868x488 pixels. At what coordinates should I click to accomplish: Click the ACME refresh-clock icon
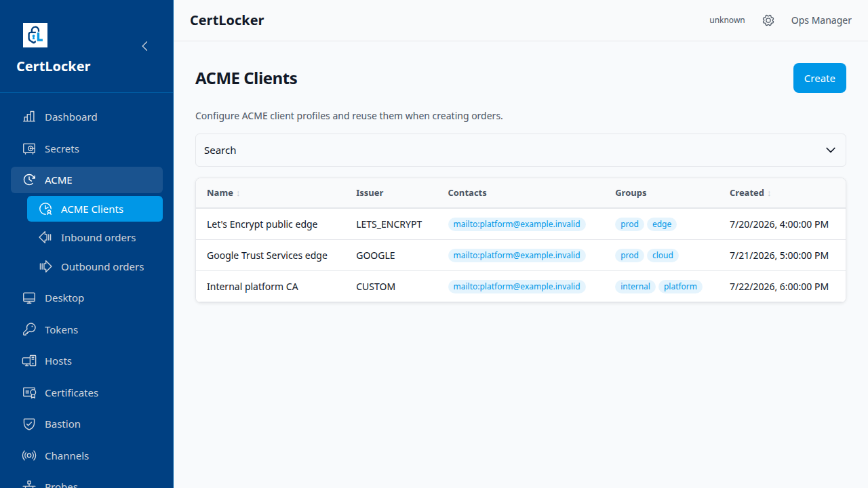pos(29,180)
